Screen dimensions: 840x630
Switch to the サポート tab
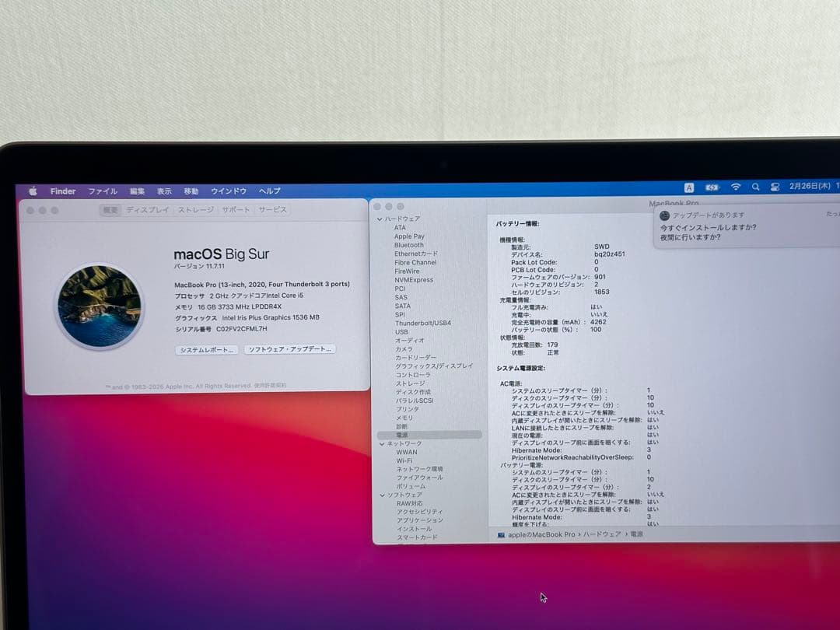(x=236, y=210)
